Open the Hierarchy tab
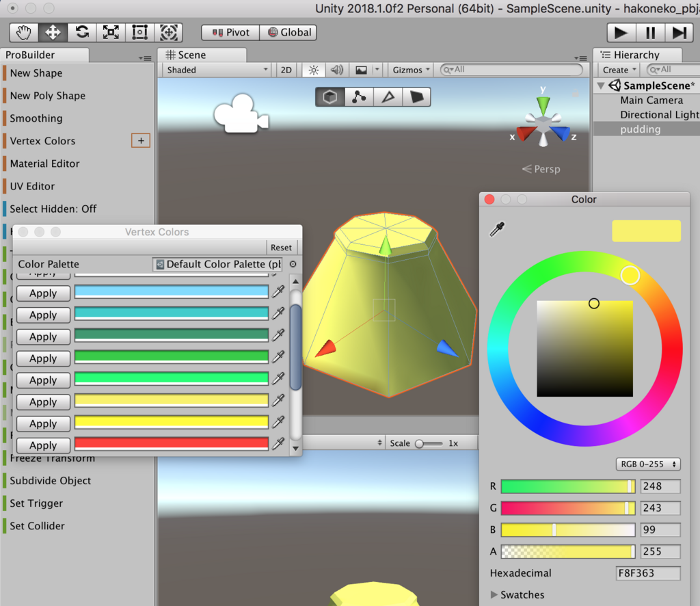Image resolution: width=700 pixels, height=606 pixels. [x=638, y=55]
